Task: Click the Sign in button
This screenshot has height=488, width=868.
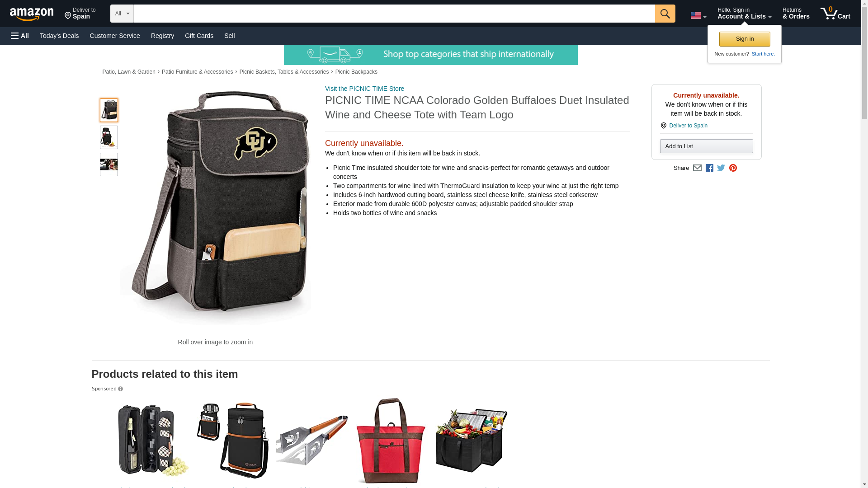Action: (x=745, y=39)
